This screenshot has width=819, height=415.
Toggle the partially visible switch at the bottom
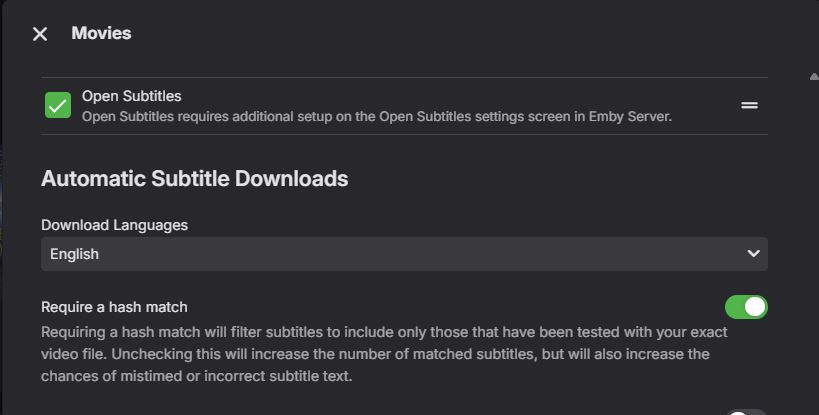745,411
